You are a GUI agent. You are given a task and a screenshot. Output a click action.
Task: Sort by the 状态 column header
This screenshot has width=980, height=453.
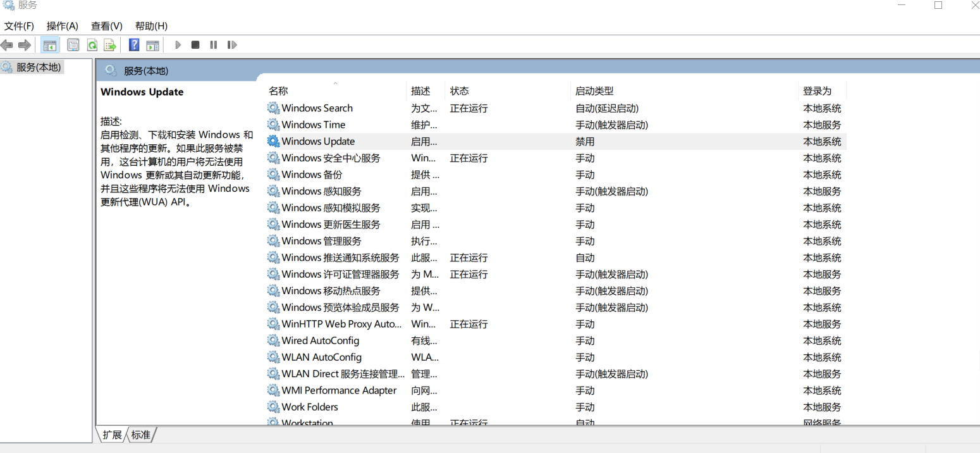click(x=460, y=91)
